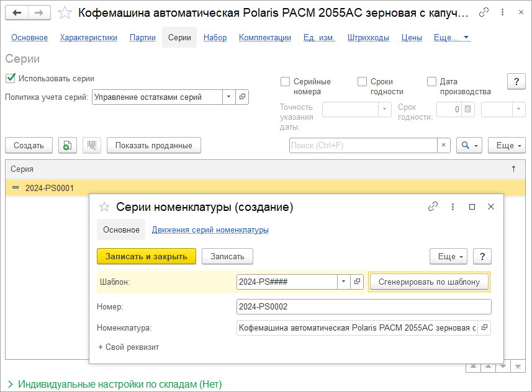Maximize the Серии номенклатуры dialog
Screen dimensions: 532x392
tap(472, 207)
